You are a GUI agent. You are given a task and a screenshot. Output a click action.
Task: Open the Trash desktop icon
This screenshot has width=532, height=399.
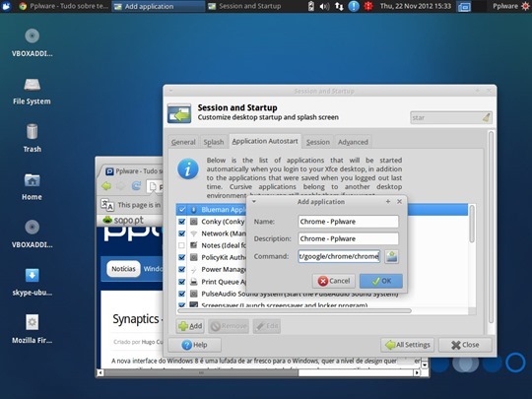32,132
